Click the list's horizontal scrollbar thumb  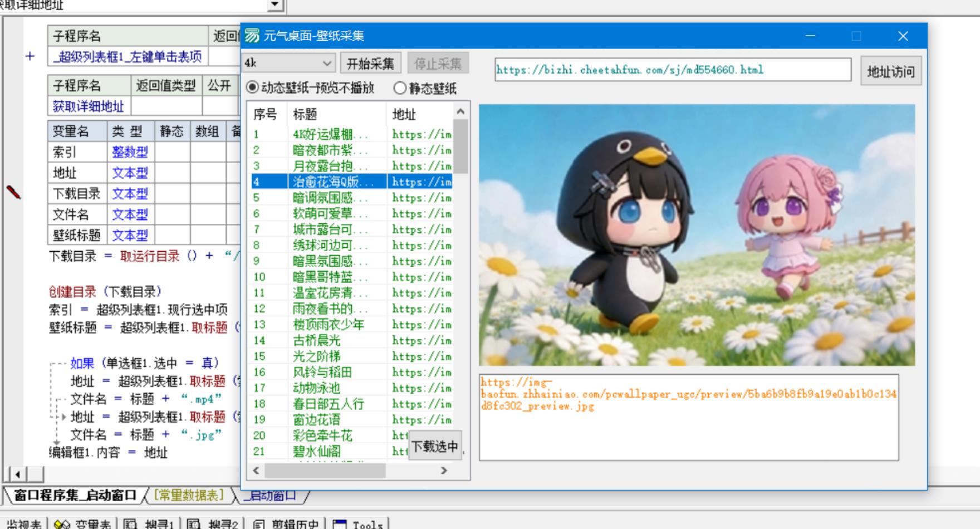[325, 471]
